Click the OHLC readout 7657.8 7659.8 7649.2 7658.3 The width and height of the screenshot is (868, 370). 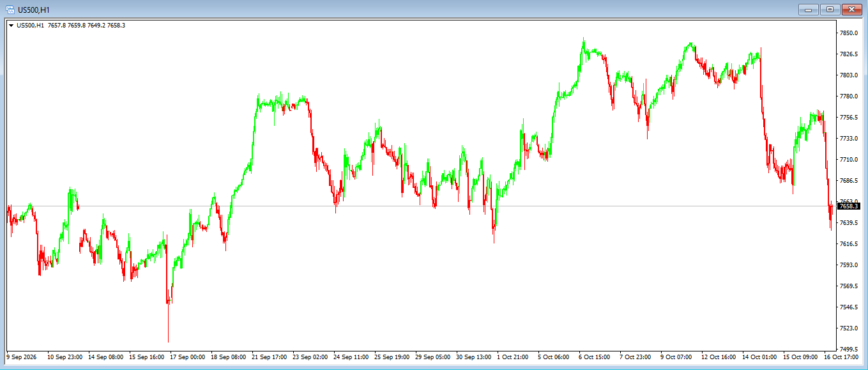coord(86,26)
